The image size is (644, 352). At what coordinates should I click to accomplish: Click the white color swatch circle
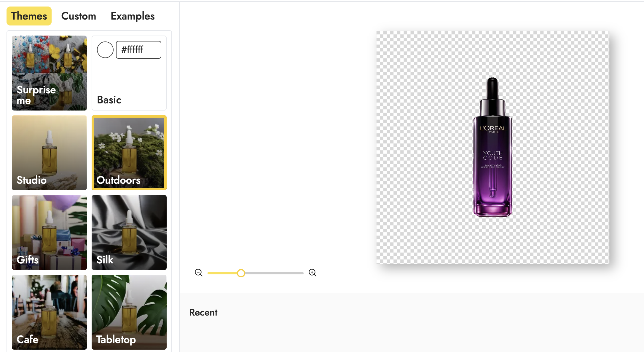(x=105, y=50)
